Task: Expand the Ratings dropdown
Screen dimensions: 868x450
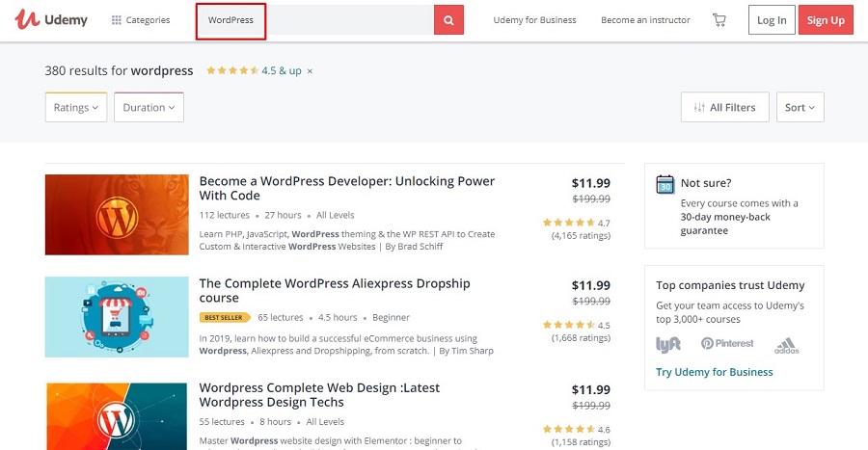Action: click(x=76, y=107)
